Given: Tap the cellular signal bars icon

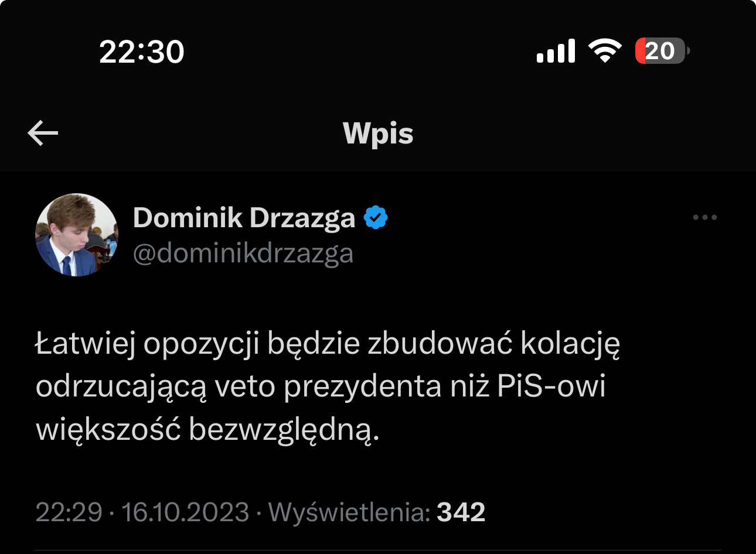Looking at the screenshot, I should pyautogui.click(x=556, y=51).
